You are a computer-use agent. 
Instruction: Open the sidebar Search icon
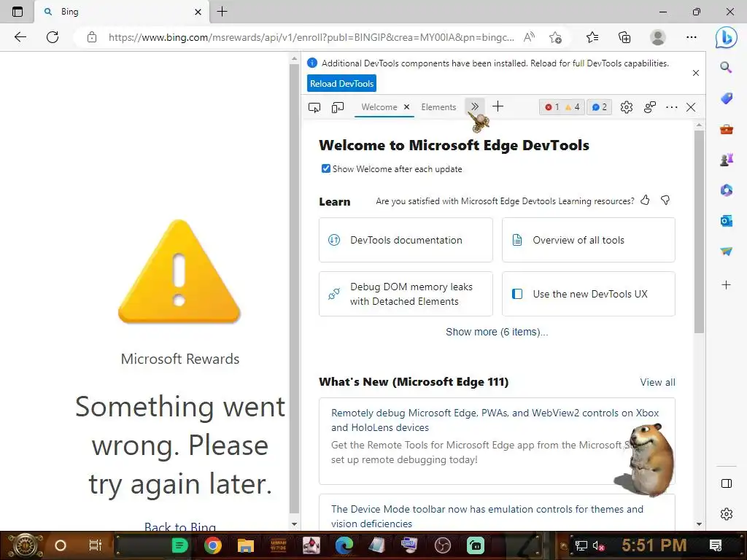tap(726, 67)
